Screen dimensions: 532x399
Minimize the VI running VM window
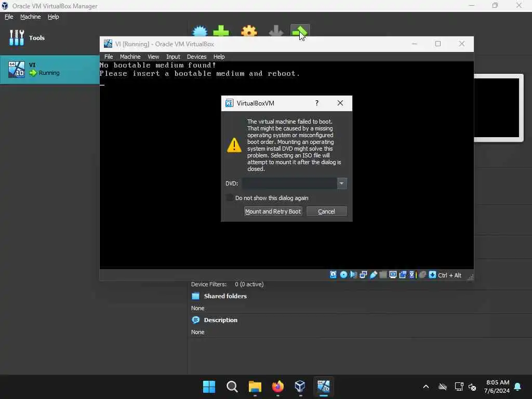(414, 44)
